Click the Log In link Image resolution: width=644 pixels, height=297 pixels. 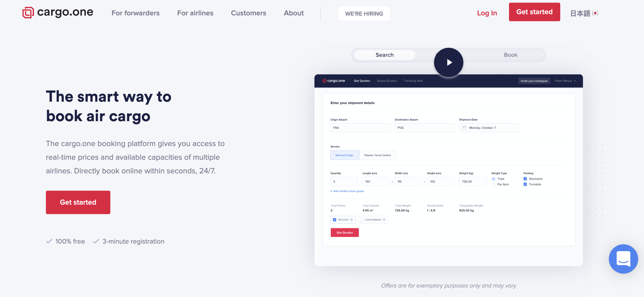pyautogui.click(x=487, y=13)
